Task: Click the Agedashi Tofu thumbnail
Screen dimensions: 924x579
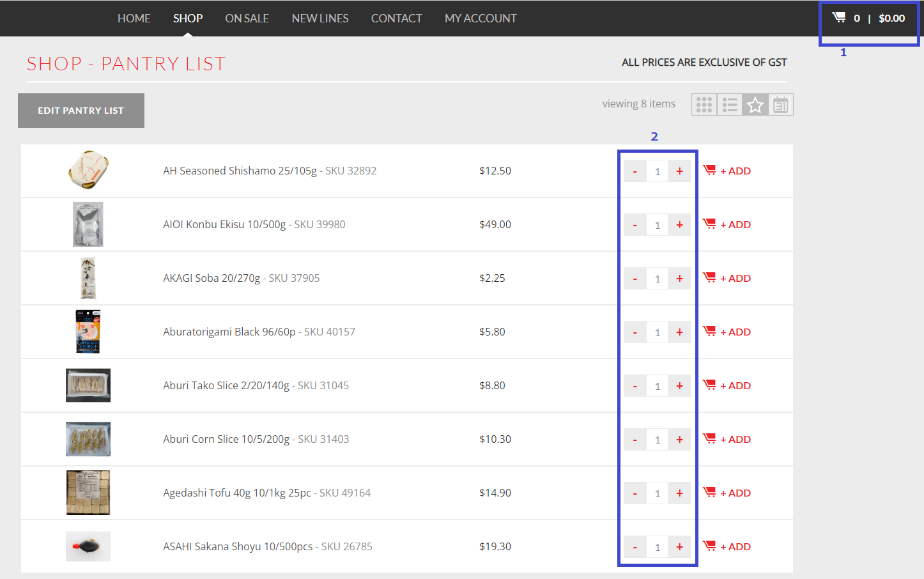Action: [x=88, y=493]
